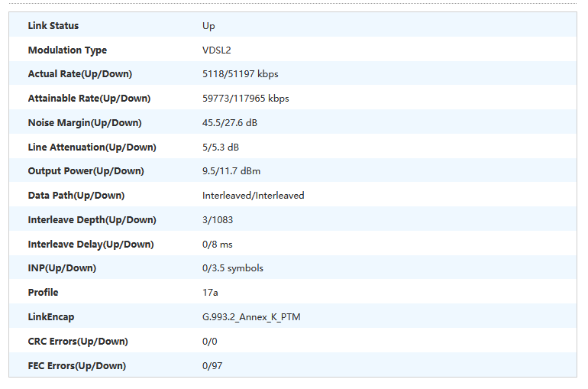Select the '9.5/11.7 dBm' value
Viewport: 588px width, 389px height.
[x=231, y=171]
